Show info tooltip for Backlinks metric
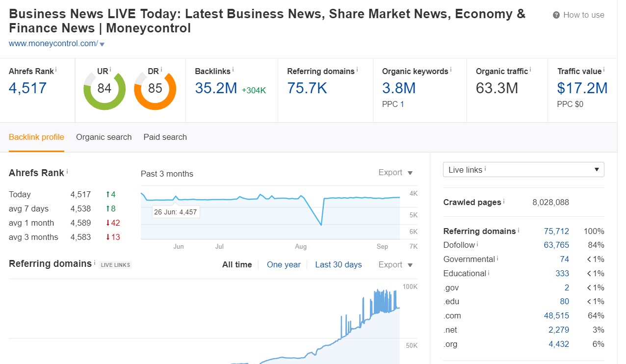 [233, 70]
